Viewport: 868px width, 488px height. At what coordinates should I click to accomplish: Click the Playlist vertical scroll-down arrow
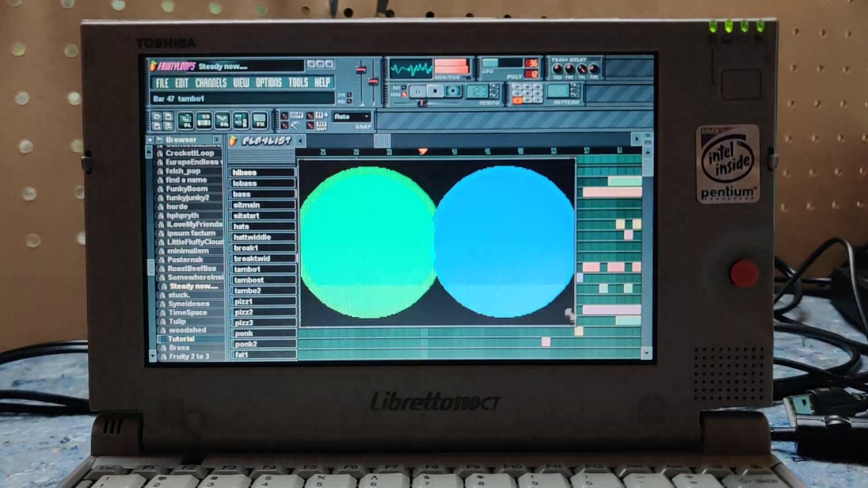646,353
